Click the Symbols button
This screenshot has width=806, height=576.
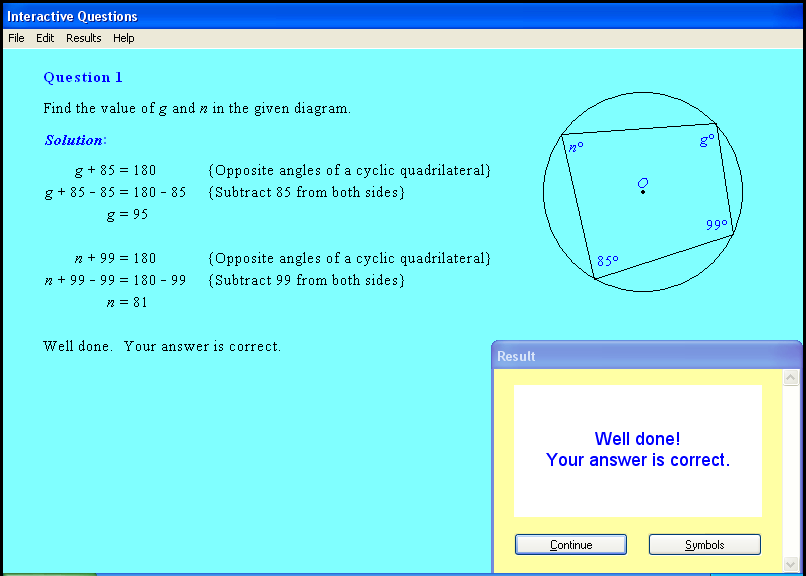[704, 545]
